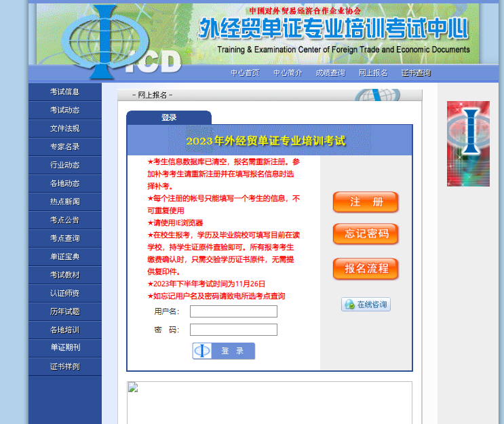Open the 报名流程 registration process button

(366, 269)
